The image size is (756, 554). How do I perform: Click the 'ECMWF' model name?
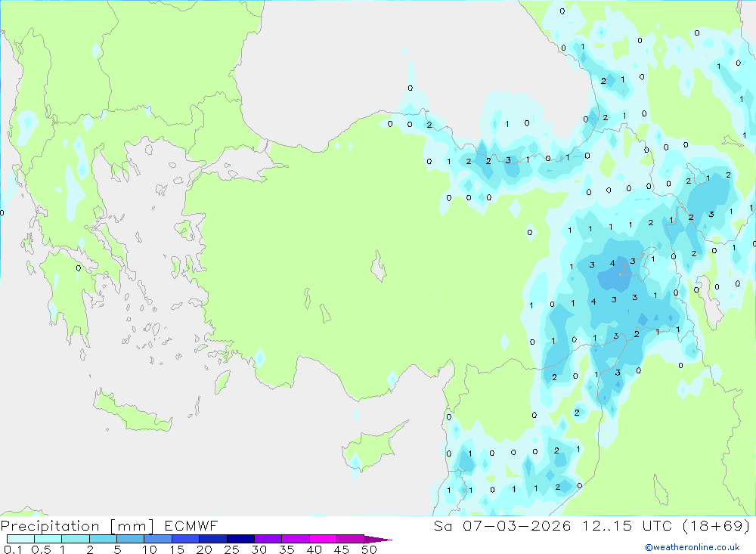[x=191, y=525]
